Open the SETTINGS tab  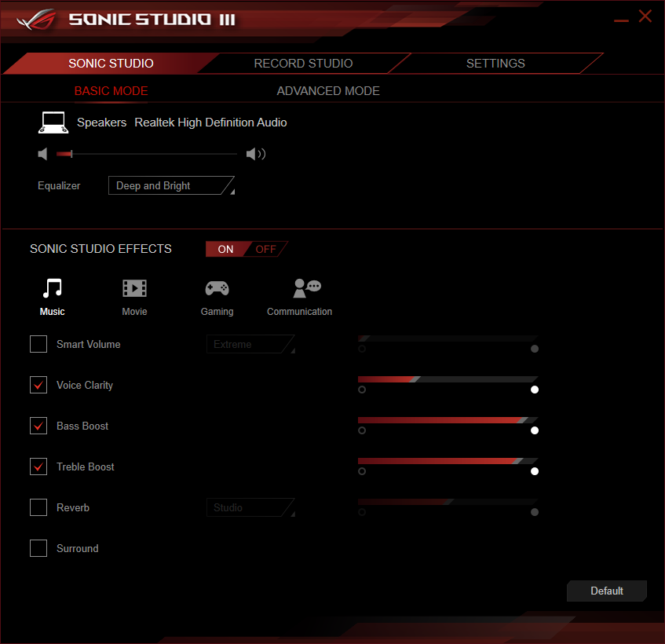(x=495, y=63)
